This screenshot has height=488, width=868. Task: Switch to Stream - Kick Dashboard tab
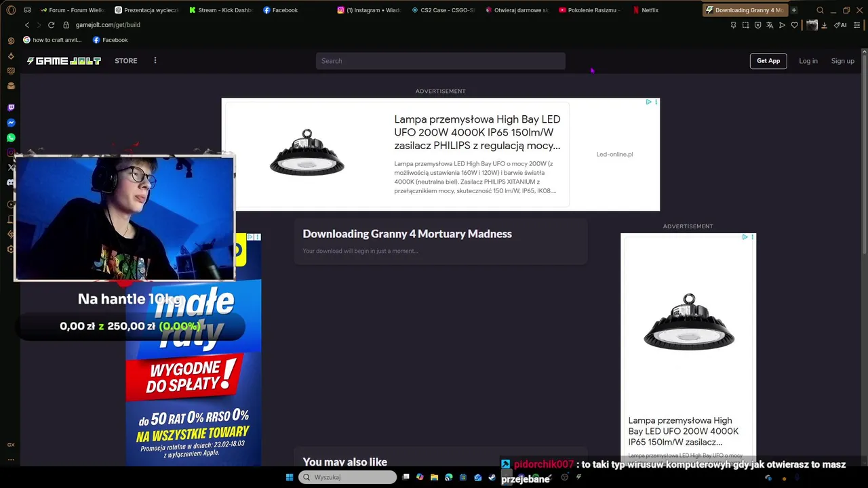[220, 10]
